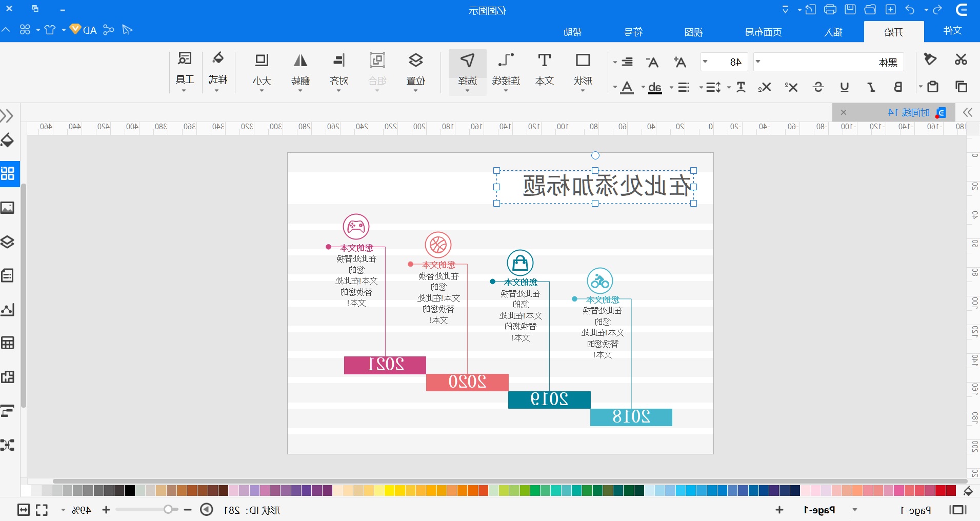Viewport: 980px width, 521px height.
Task: Toggle Superscript formatting
Action: tap(791, 87)
